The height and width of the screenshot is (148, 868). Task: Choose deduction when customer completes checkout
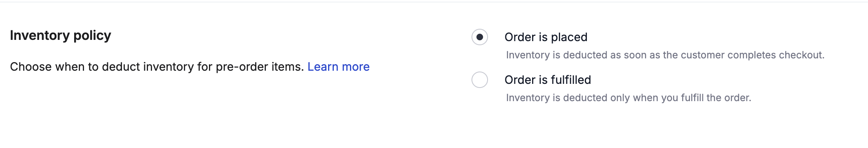click(480, 37)
